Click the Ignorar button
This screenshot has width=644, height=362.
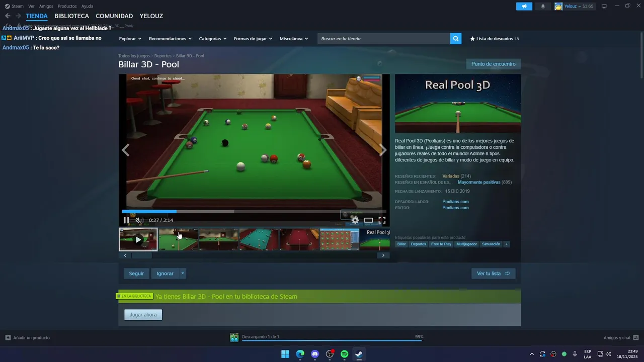coord(165,274)
